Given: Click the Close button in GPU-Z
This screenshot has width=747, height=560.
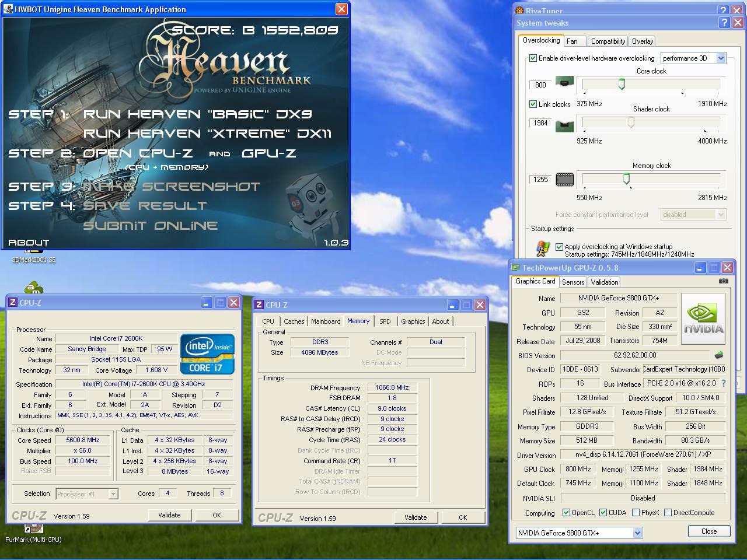Looking at the screenshot, I should [x=709, y=531].
